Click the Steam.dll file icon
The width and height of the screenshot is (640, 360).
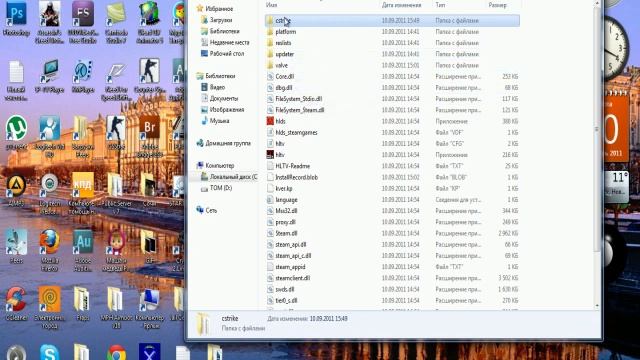(270, 233)
